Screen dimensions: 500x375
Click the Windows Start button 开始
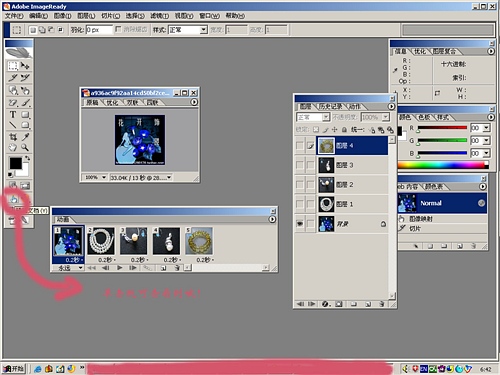[x=14, y=368]
